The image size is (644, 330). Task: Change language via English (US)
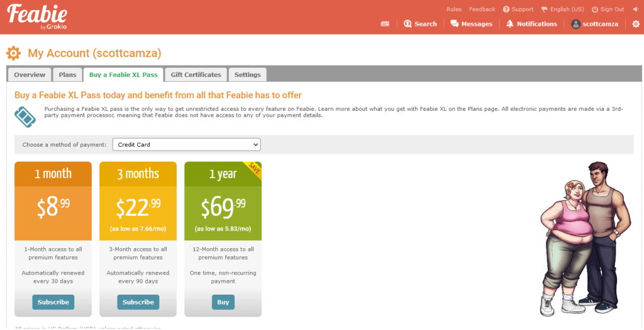[562, 9]
